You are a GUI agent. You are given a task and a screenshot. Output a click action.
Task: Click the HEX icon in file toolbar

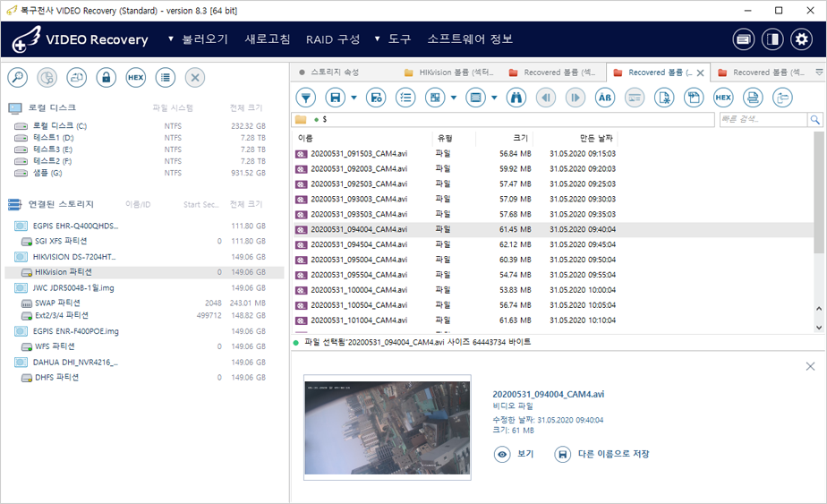coord(723,98)
